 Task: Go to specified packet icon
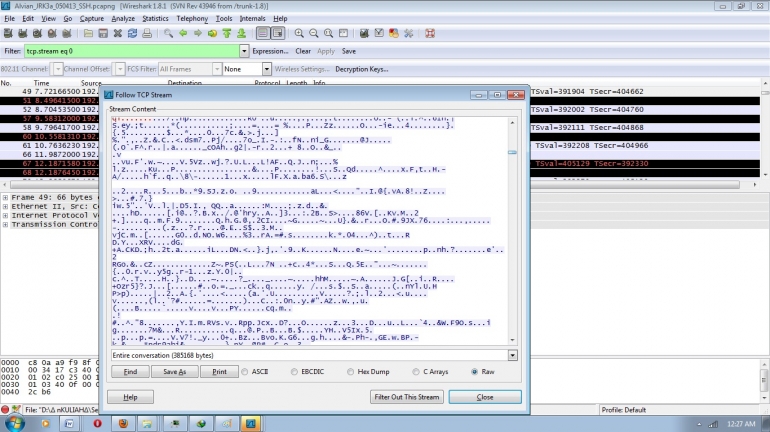[x=212, y=33]
